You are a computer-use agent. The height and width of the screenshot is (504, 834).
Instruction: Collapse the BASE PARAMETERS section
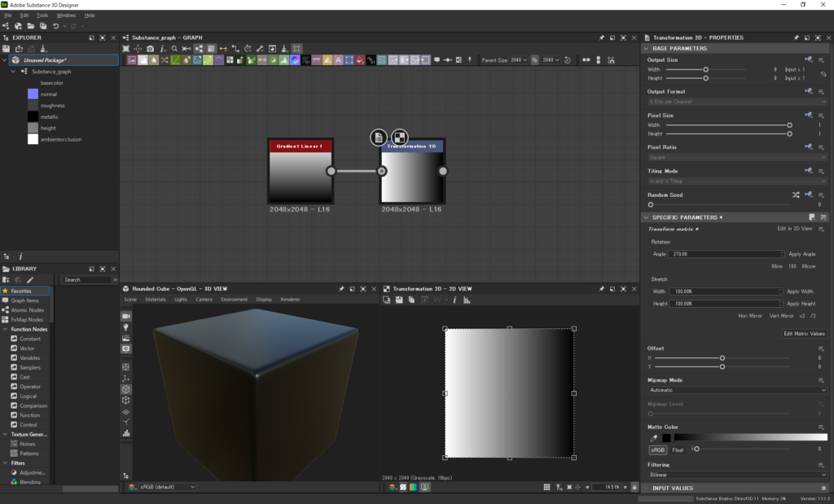pos(646,48)
